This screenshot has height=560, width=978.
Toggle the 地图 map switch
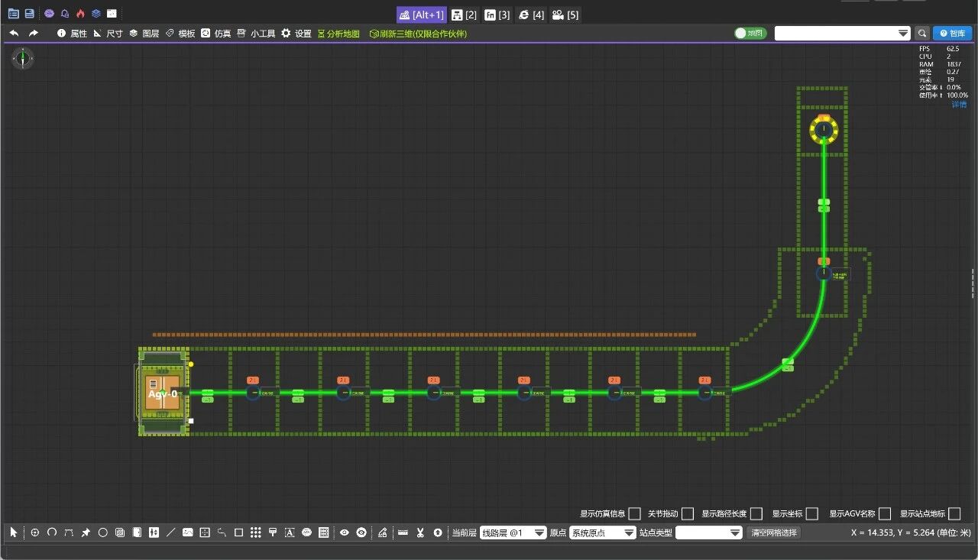(x=750, y=34)
